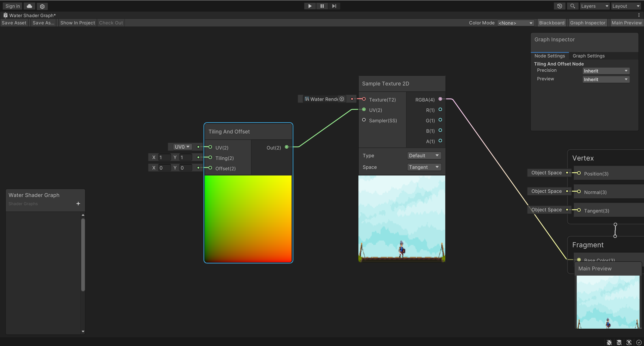644x346 pixels.
Task: Start Play mode
Action: (310, 6)
